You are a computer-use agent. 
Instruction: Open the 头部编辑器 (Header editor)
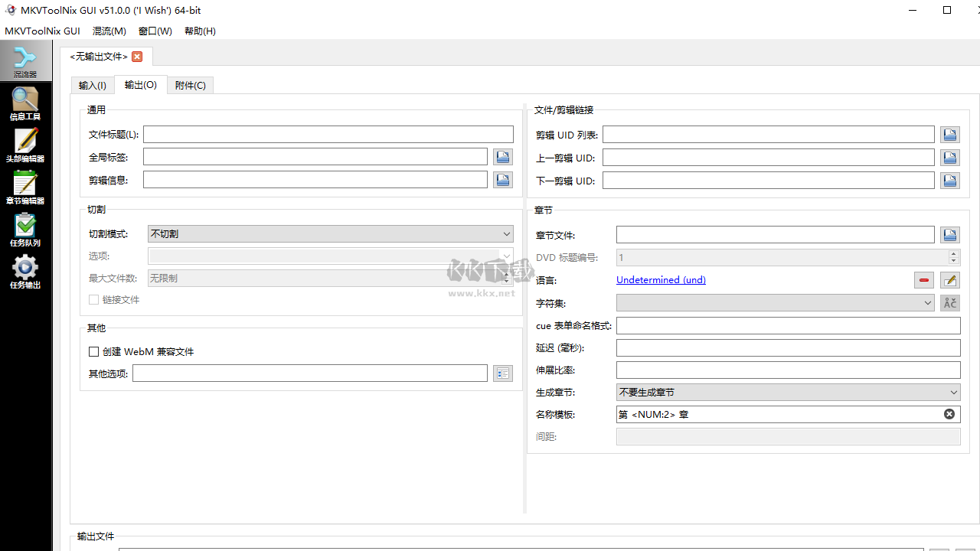(24, 144)
